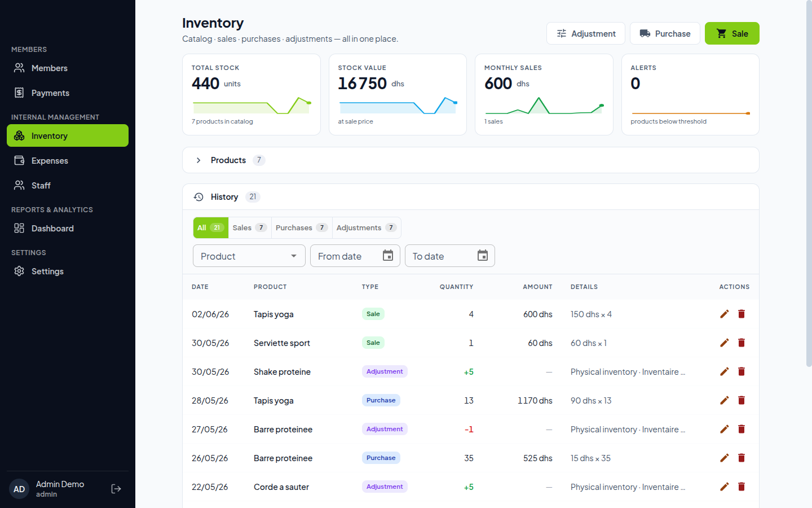Image resolution: width=812 pixels, height=508 pixels.
Task: Click the Payments sidebar icon
Action: (19, 93)
